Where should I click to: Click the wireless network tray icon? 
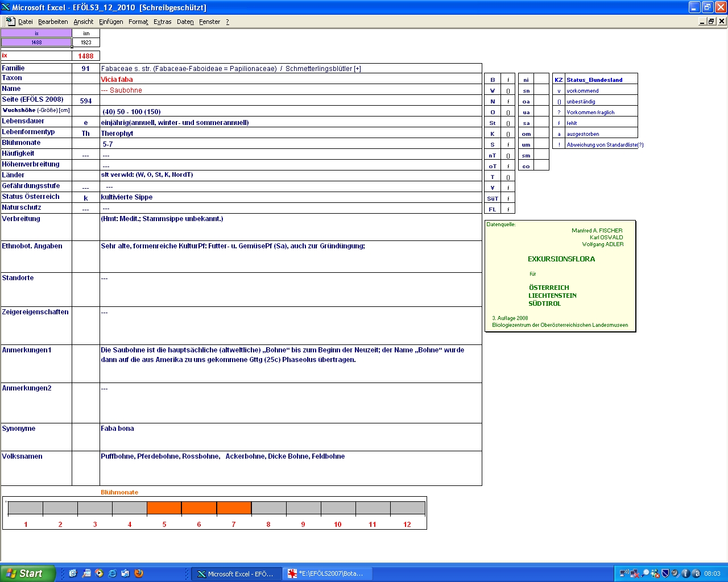[624, 573]
